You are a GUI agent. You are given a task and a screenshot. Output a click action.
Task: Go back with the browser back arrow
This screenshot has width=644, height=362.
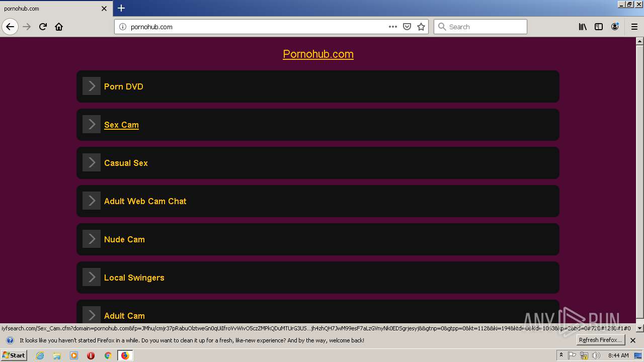pyautogui.click(x=10, y=27)
